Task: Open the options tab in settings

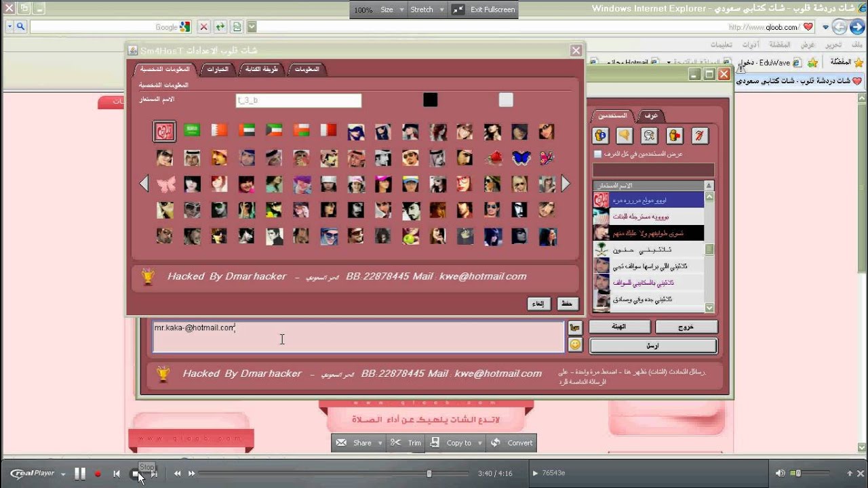Action: click(x=218, y=69)
